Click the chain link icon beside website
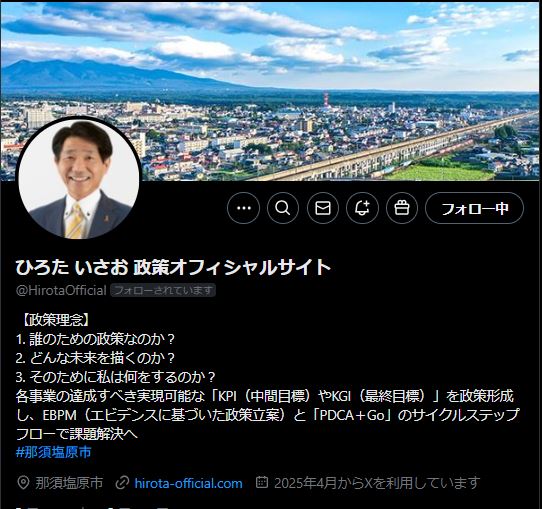The image size is (542, 509). click(x=122, y=483)
